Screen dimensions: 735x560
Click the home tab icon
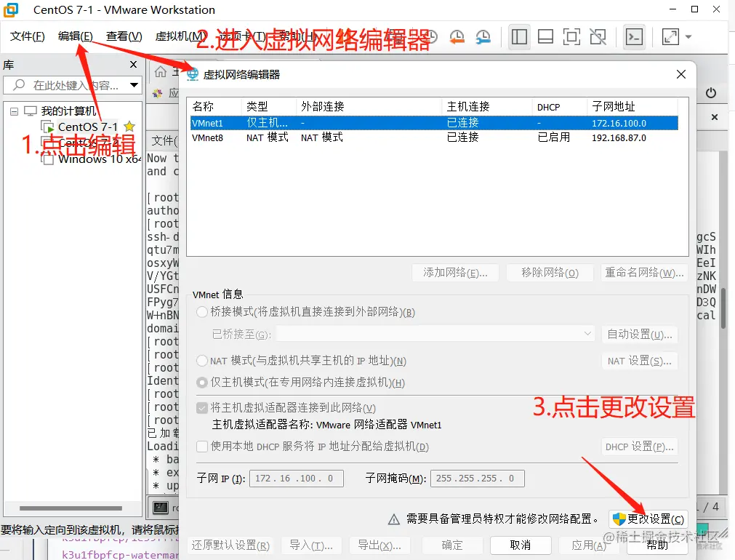[161, 72]
